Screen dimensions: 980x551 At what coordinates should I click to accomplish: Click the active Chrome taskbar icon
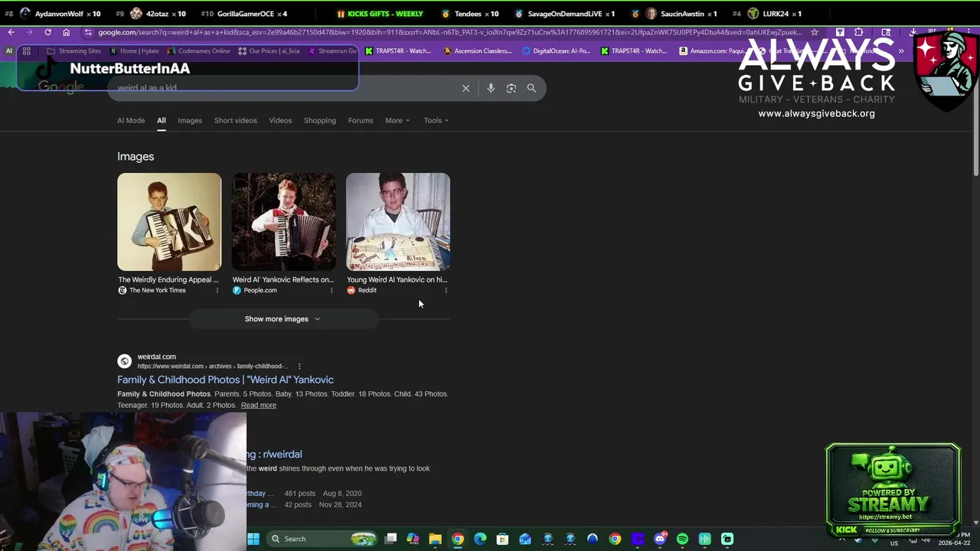click(x=457, y=539)
